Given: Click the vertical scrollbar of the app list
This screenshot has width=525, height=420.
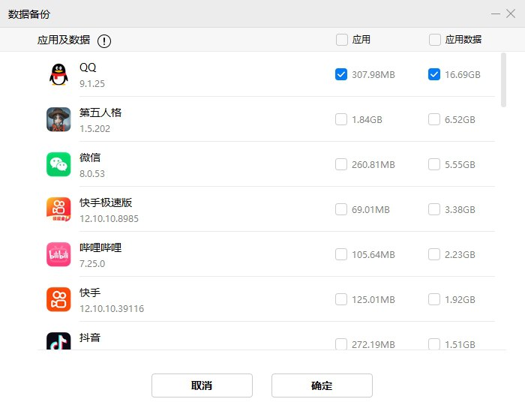Looking at the screenshot, I should point(502,79).
